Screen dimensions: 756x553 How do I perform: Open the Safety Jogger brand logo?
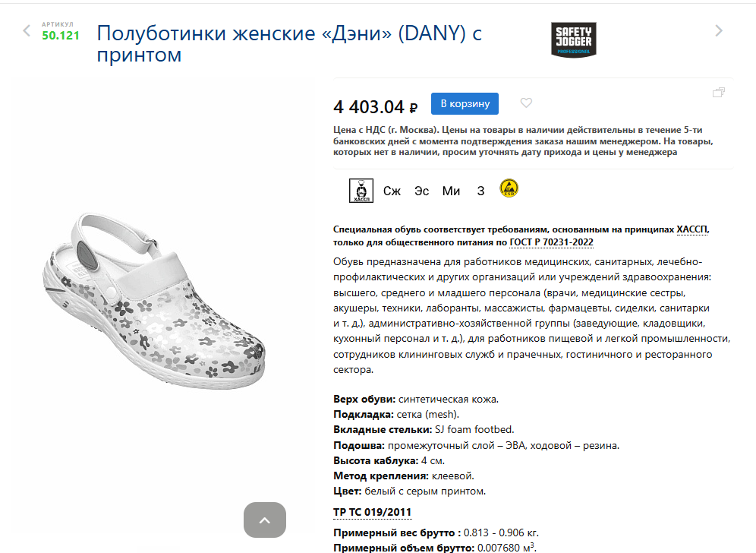[573, 40]
